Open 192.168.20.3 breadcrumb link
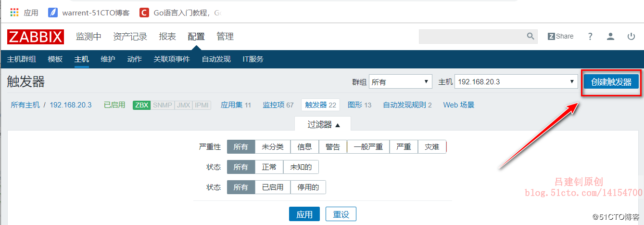644x225 pixels. pos(71,105)
